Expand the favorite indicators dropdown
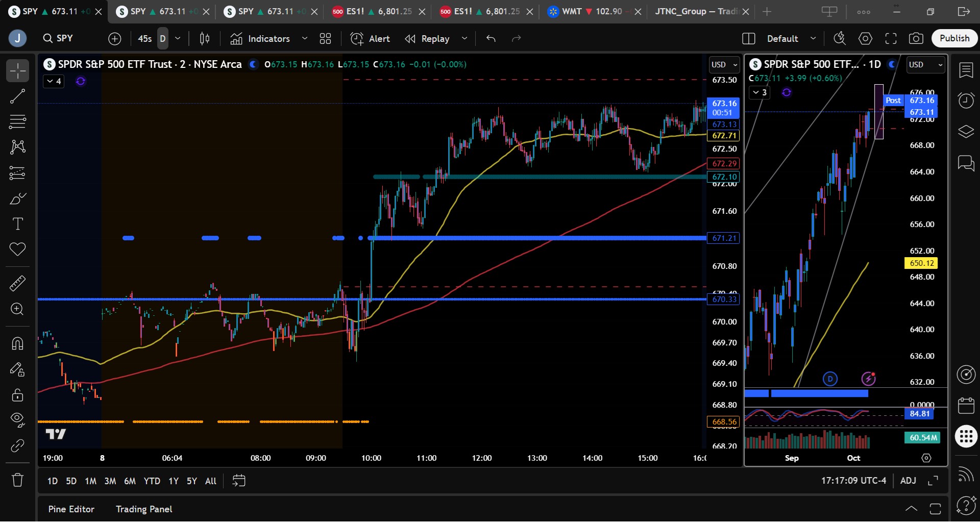Screen dimensions: 980x523 click(305, 38)
